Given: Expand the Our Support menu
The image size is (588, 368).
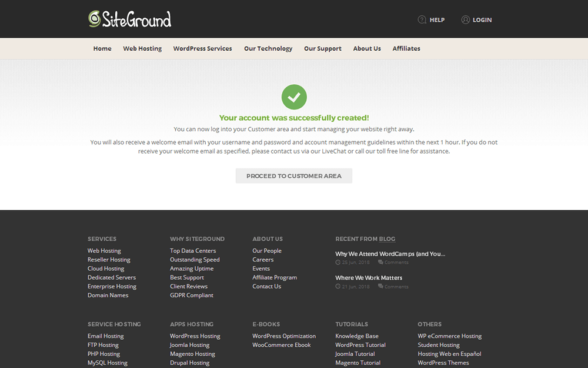Looking at the screenshot, I should pos(322,49).
